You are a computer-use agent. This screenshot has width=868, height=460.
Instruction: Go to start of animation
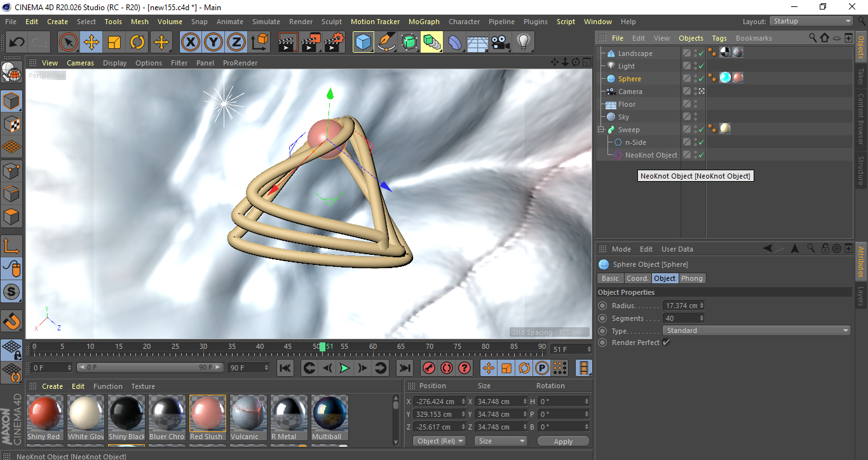tap(285, 368)
